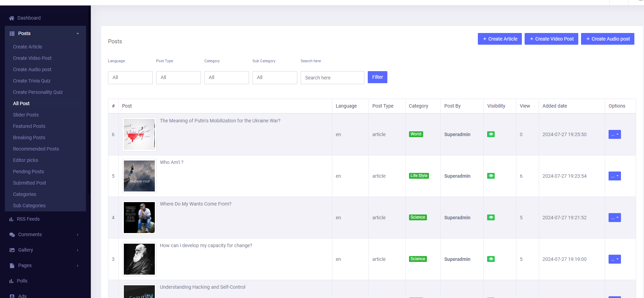Open options dropdown for Who Am'I post

coord(614,176)
